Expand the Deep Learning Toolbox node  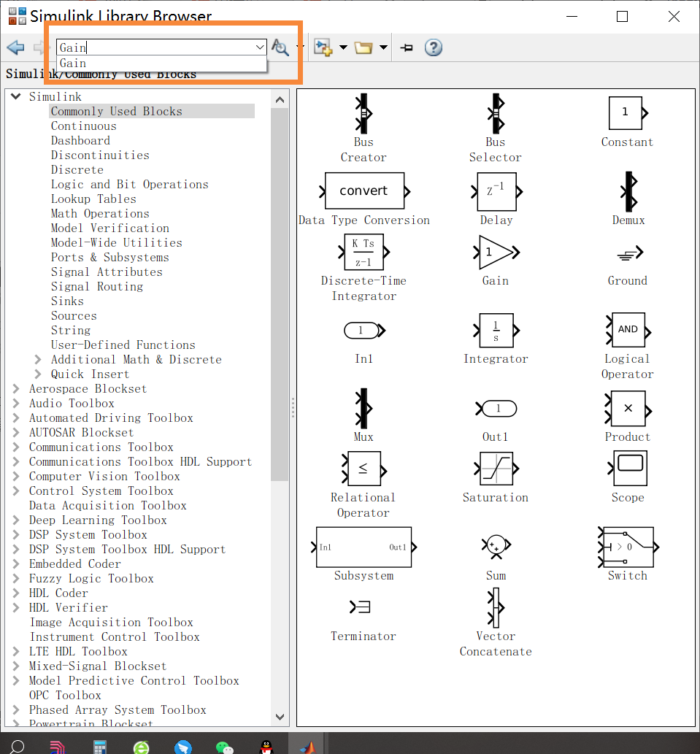(x=16, y=520)
